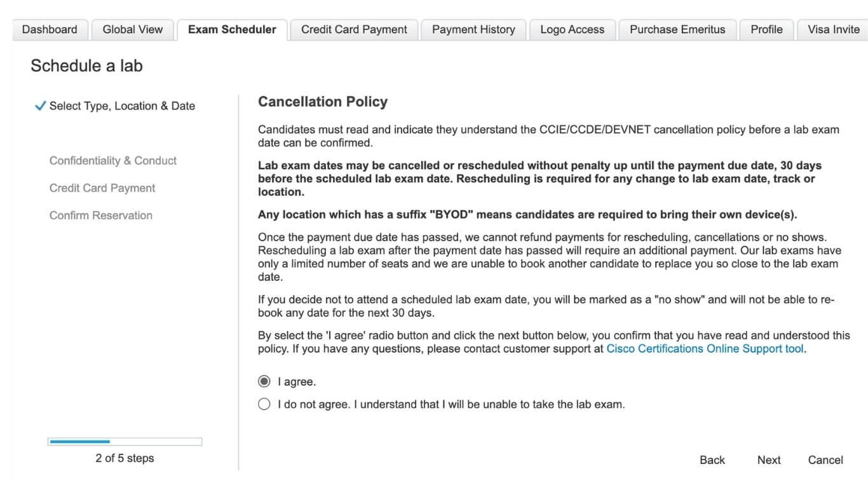The width and height of the screenshot is (868, 488).
Task: Open the Credit Card Payment tab
Action: click(x=354, y=29)
